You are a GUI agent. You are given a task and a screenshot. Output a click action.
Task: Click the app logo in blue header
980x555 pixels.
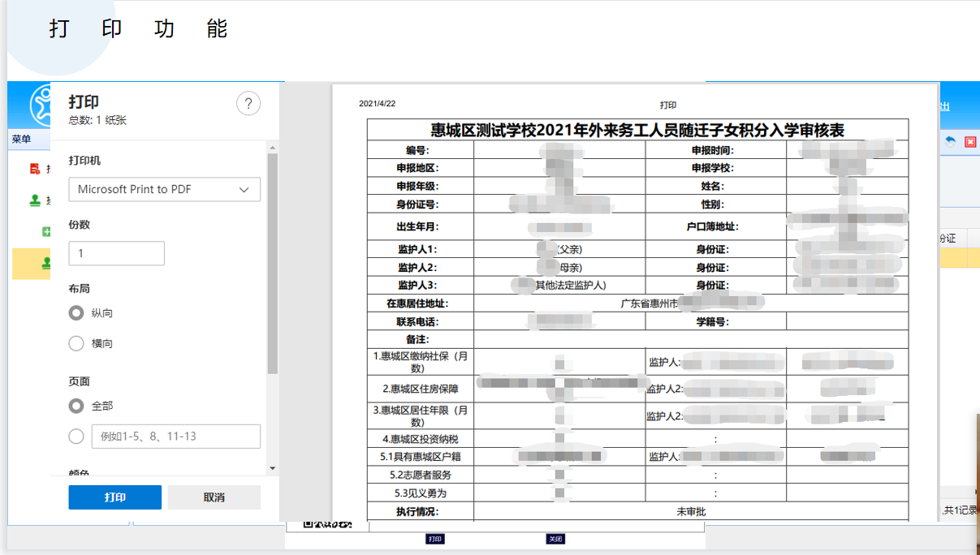[41, 105]
